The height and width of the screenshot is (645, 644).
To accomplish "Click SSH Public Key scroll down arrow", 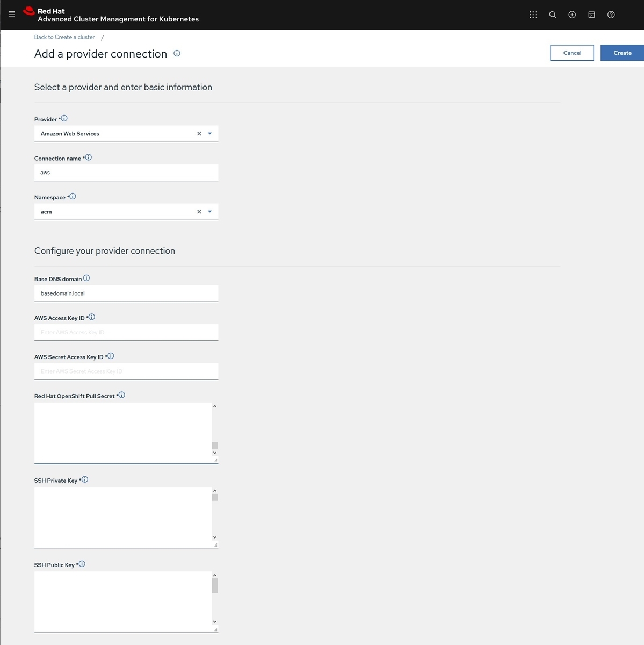I will click(x=215, y=622).
